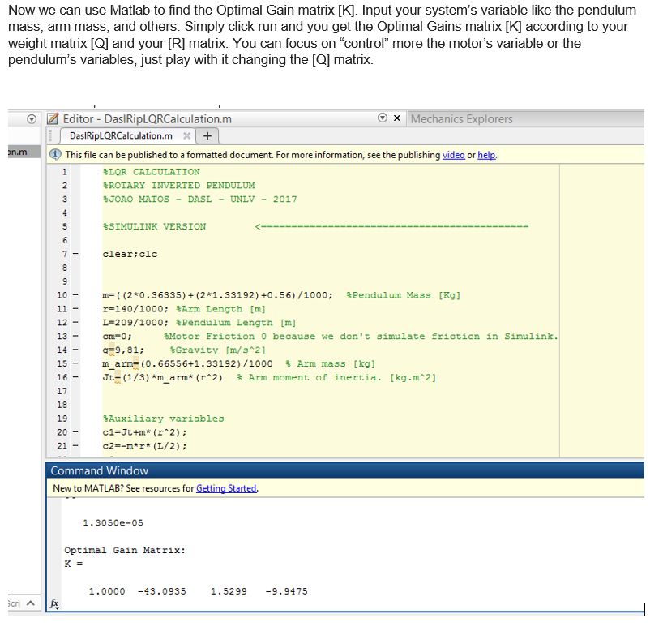This screenshot has height=644, width=663.
Task: Toggle breakpoint dash on line 13
Action: click(75, 336)
